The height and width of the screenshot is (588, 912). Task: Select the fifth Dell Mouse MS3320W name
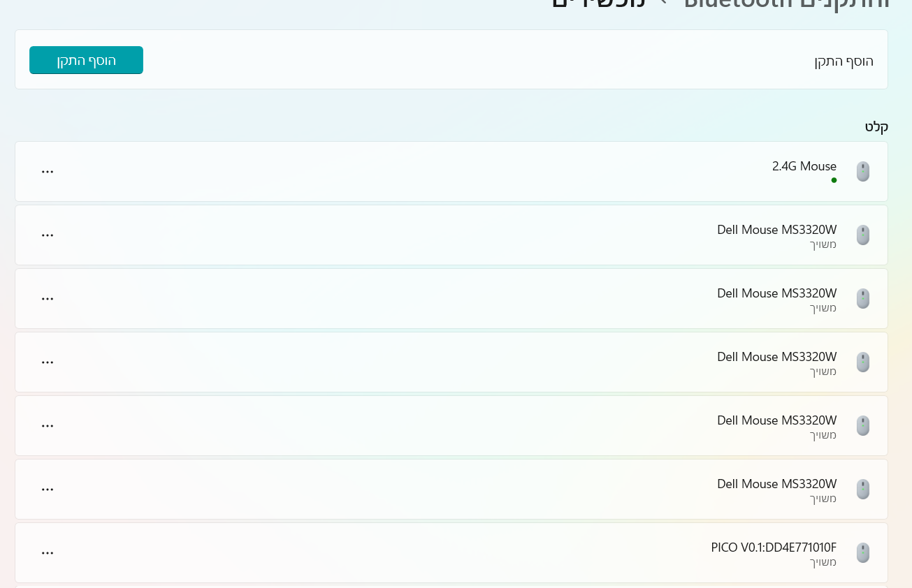[x=777, y=484]
